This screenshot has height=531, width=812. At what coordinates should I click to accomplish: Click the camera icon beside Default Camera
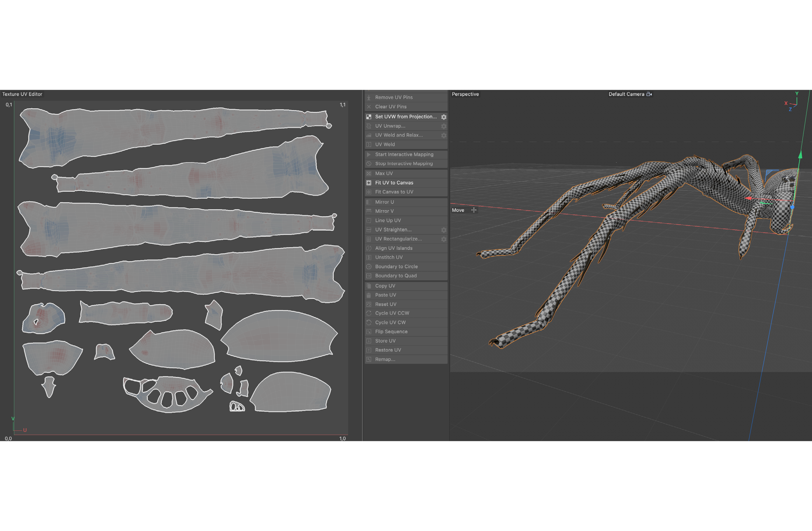(649, 94)
